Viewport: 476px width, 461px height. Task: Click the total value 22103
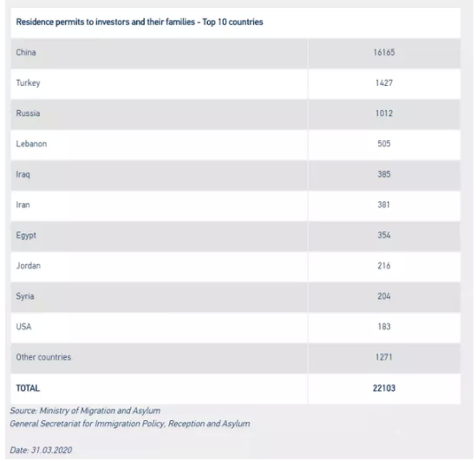click(384, 388)
